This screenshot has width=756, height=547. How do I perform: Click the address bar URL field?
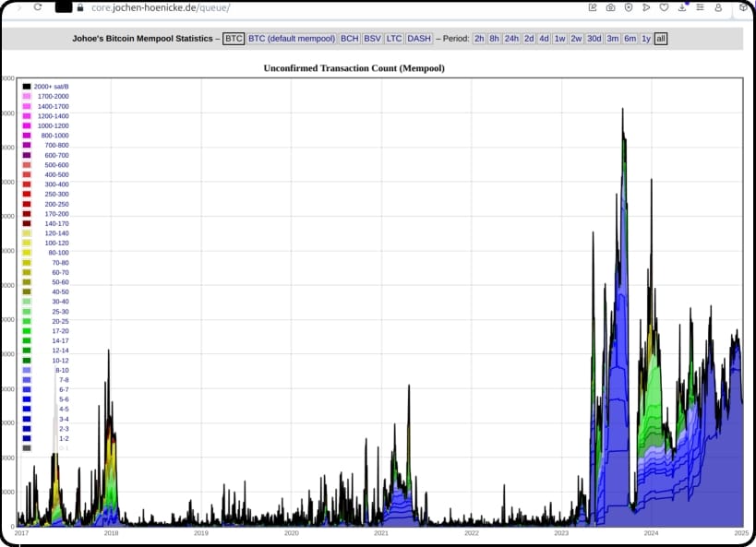pos(161,7)
